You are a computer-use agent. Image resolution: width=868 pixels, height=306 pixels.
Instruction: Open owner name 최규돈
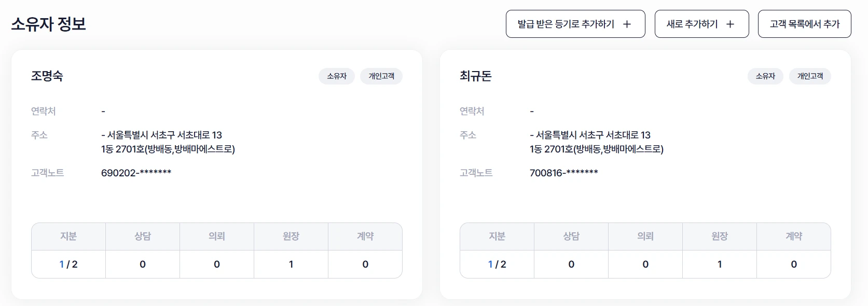[x=476, y=76]
